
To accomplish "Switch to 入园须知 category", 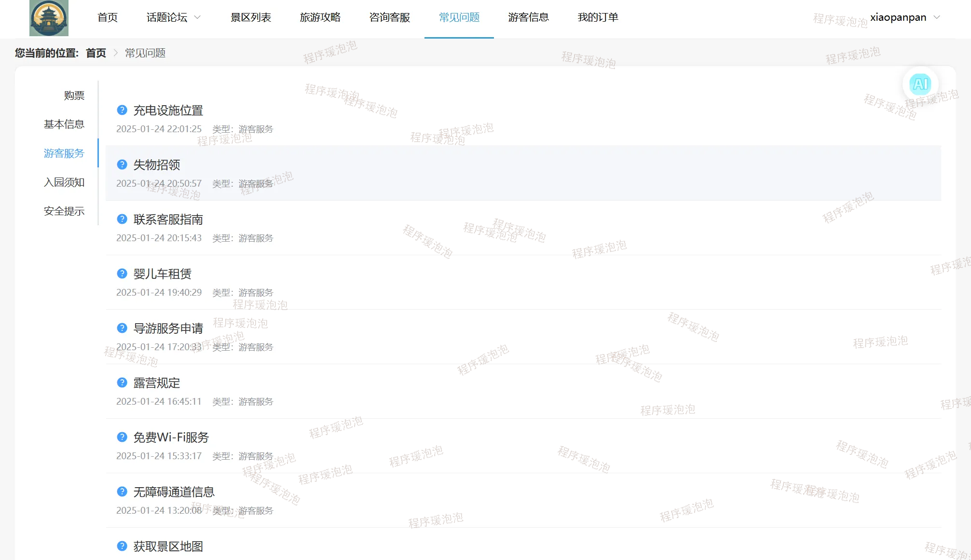I will (x=64, y=182).
